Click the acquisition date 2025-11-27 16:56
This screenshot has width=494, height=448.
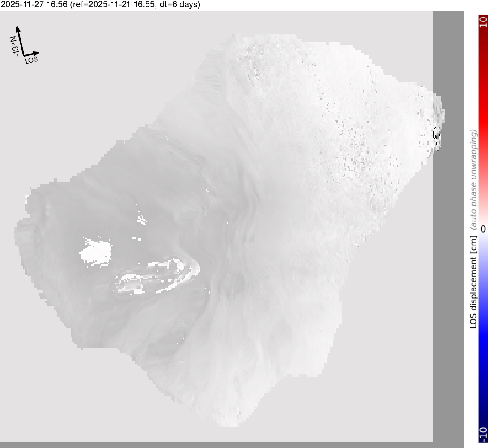(x=34, y=5)
